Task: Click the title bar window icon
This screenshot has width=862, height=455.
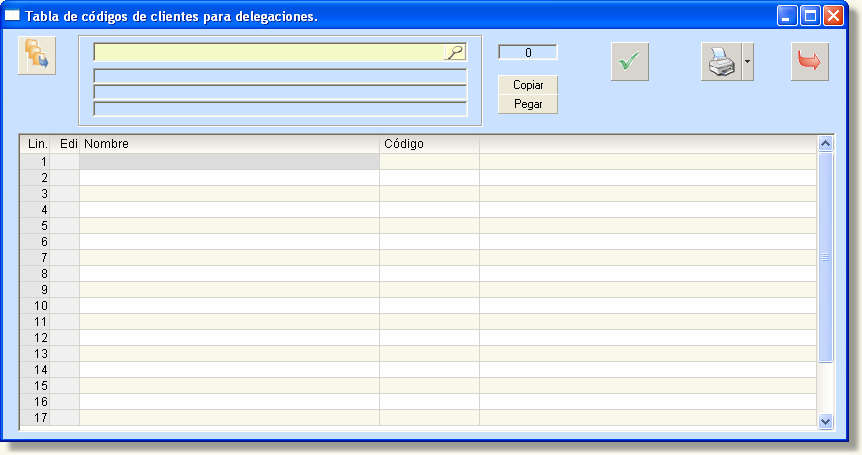Action: tap(13, 16)
